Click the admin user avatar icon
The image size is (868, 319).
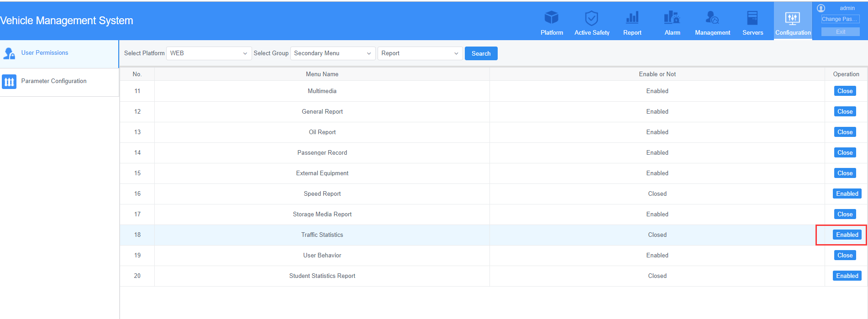[x=821, y=8]
